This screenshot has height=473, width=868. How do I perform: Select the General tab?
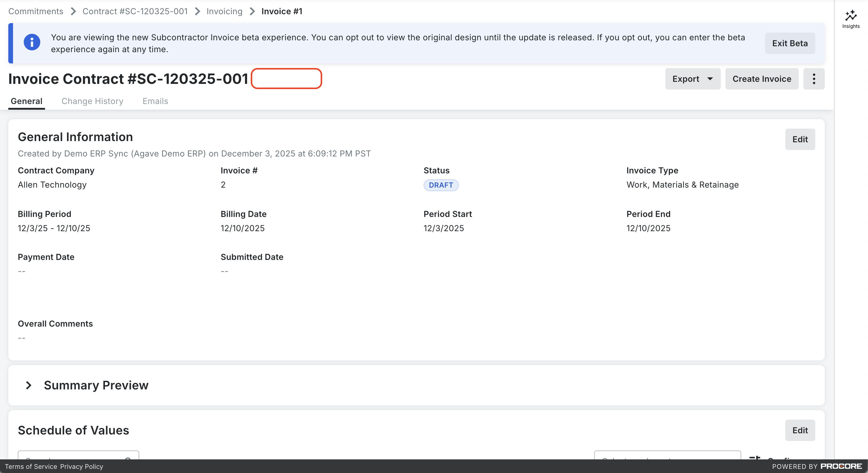tap(27, 101)
